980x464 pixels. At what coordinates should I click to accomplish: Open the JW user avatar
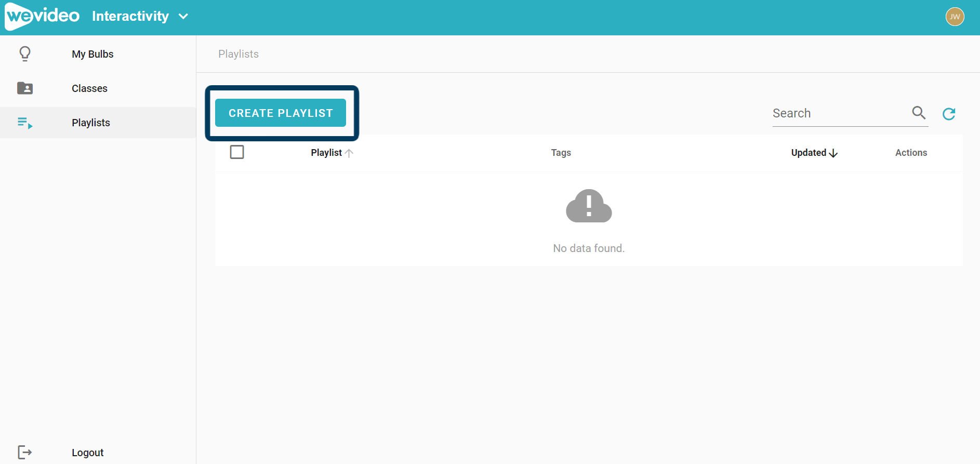coord(955,17)
